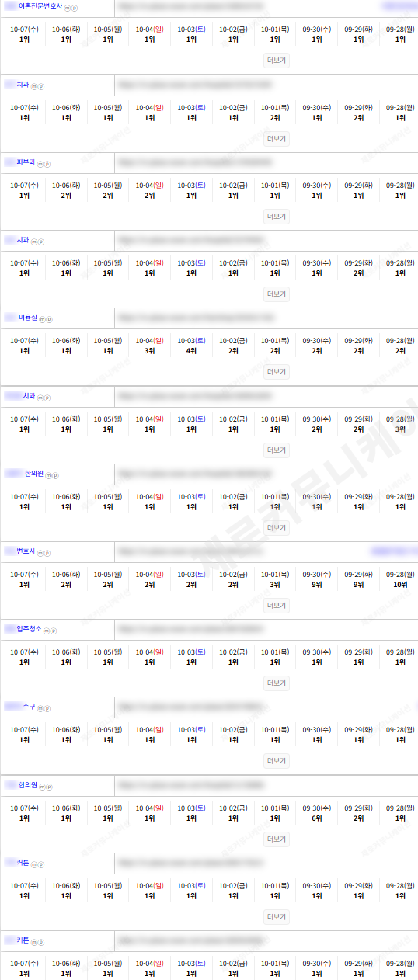Click the m icon of 한의원 row containing 6위
Image resolution: width=418 pixels, height=980 pixels.
[43, 787]
